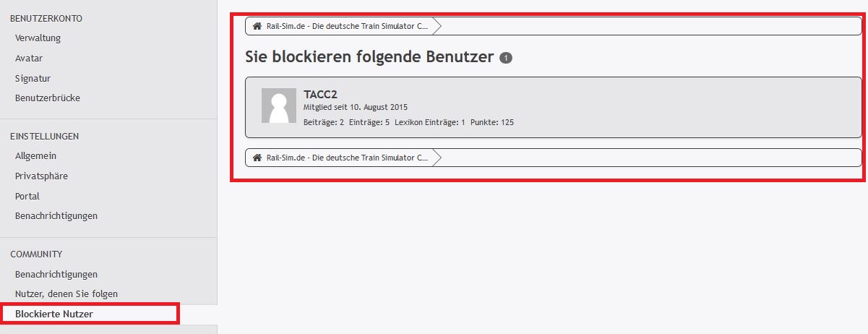The image size is (868, 334).
Task: Show Nutzer, denen Sie folgen
Action: click(66, 294)
